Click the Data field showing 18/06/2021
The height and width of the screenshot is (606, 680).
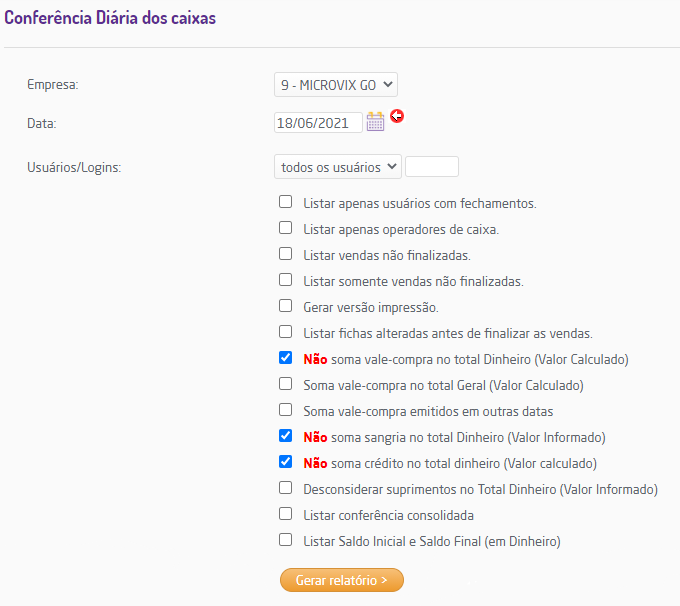coord(317,123)
